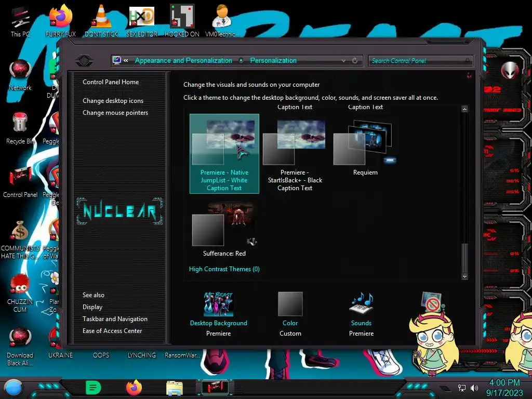Select Premiere StartIsBack+ Black Caption theme
The width and height of the screenshot is (532, 399).
tap(295, 155)
